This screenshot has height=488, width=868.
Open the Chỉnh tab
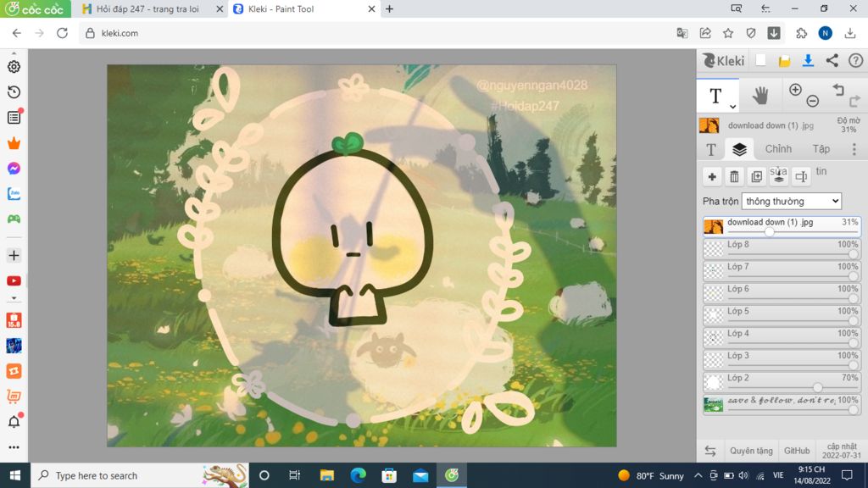click(778, 149)
